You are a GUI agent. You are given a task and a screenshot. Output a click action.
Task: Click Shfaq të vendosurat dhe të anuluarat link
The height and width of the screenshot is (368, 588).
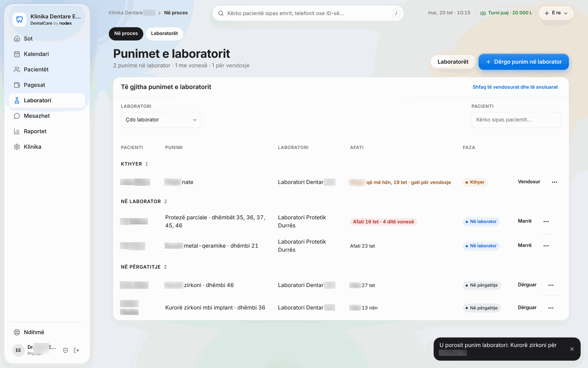click(x=515, y=87)
